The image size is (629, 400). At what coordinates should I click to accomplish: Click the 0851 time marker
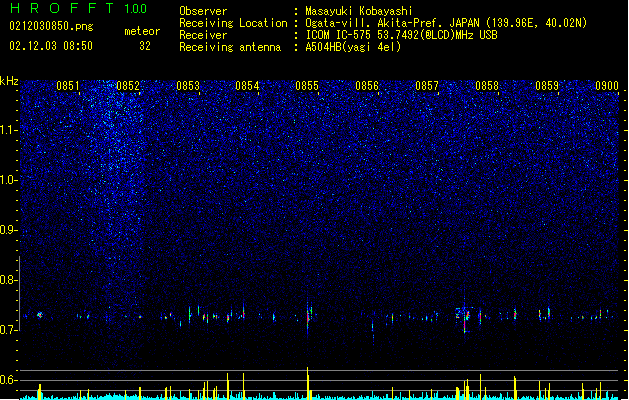(x=68, y=86)
